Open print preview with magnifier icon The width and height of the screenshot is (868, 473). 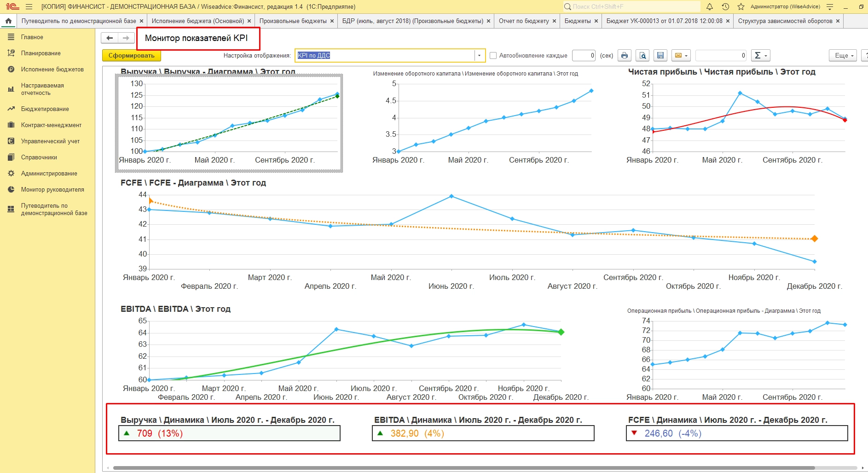point(642,56)
